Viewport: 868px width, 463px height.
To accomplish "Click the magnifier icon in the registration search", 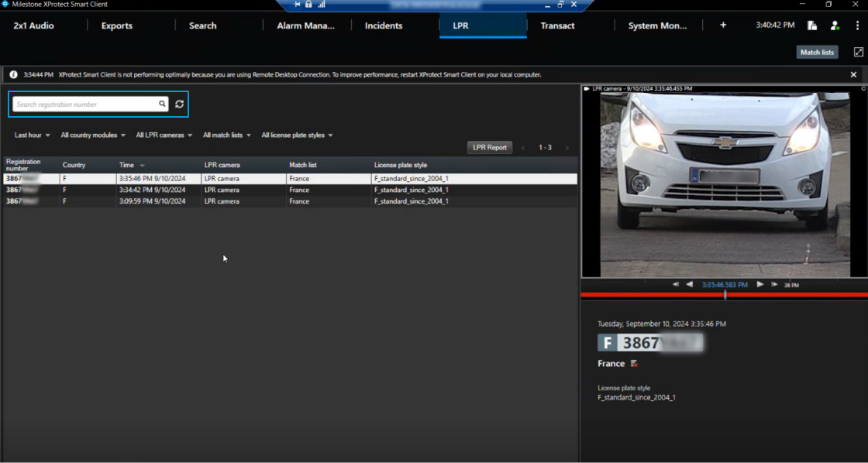I will pyautogui.click(x=162, y=104).
